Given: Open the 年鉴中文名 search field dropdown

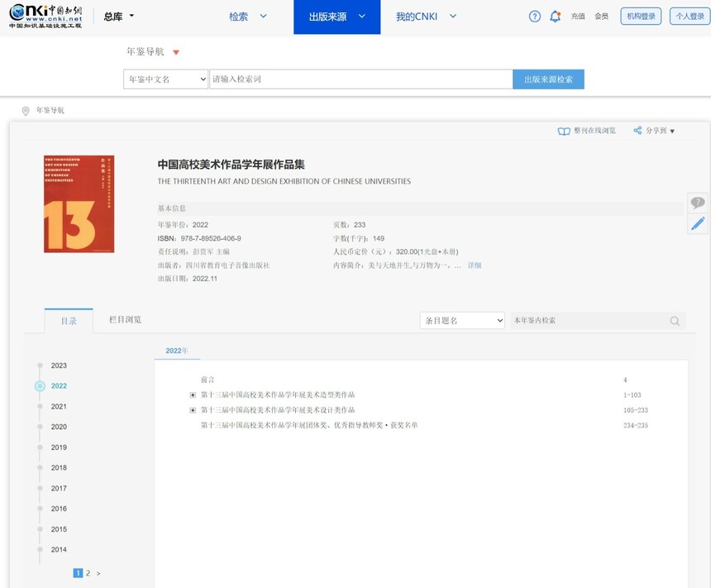Looking at the screenshot, I should point(165,79).
